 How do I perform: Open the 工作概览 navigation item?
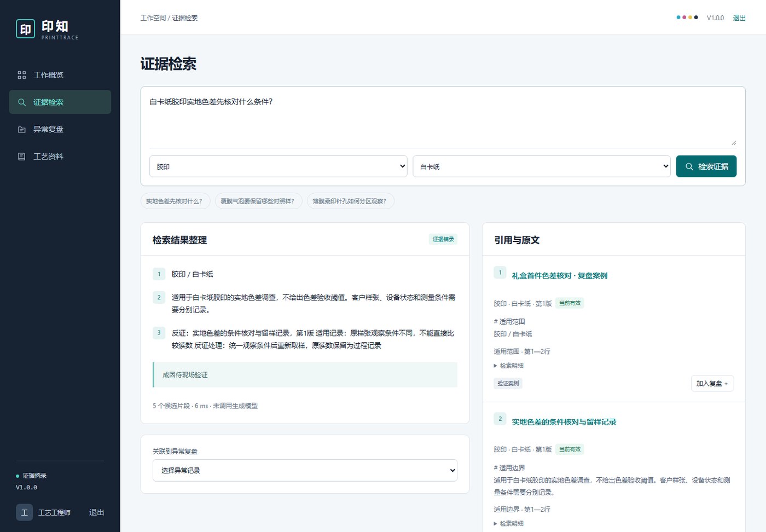coord(60,75)
